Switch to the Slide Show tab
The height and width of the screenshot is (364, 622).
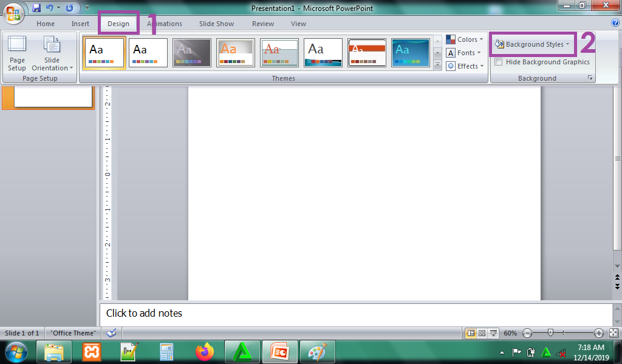coord(216,24)
